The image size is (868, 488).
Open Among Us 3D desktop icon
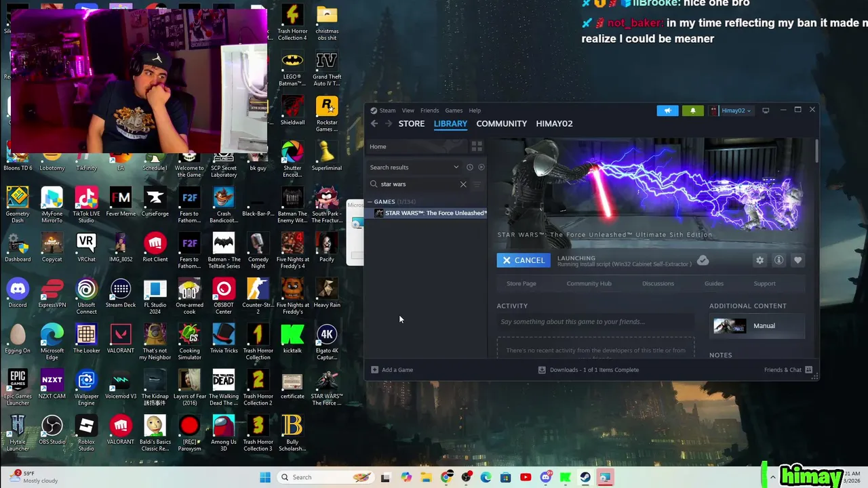tap(224, 433)
